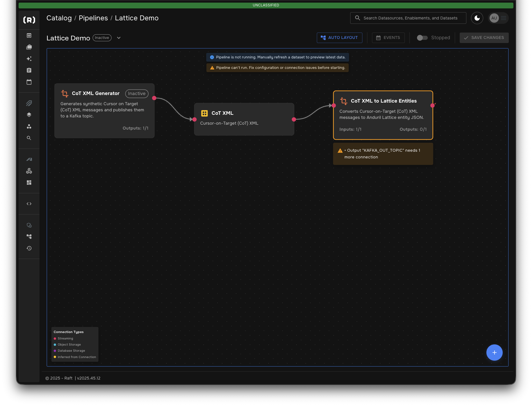Image resolution: width=532 pixels, height=406 pixels.
Task: Click the Lattice Demo breadcrumb
Action: pos(137,18)
